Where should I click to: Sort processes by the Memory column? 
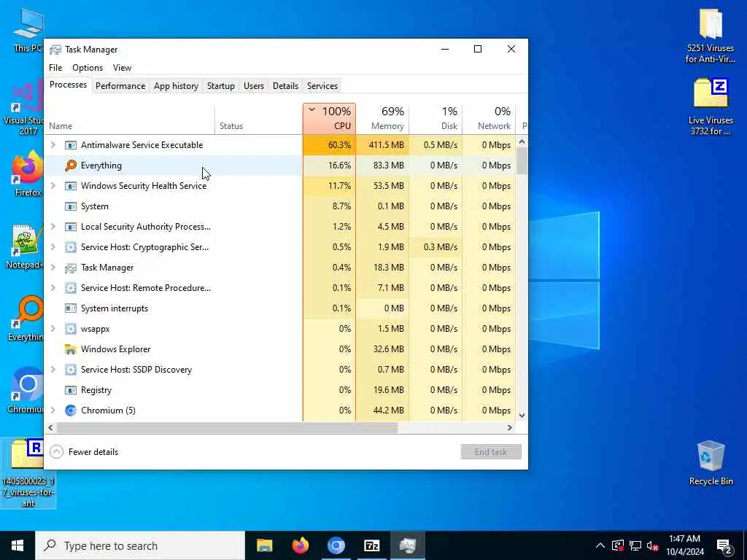[382, 119]
